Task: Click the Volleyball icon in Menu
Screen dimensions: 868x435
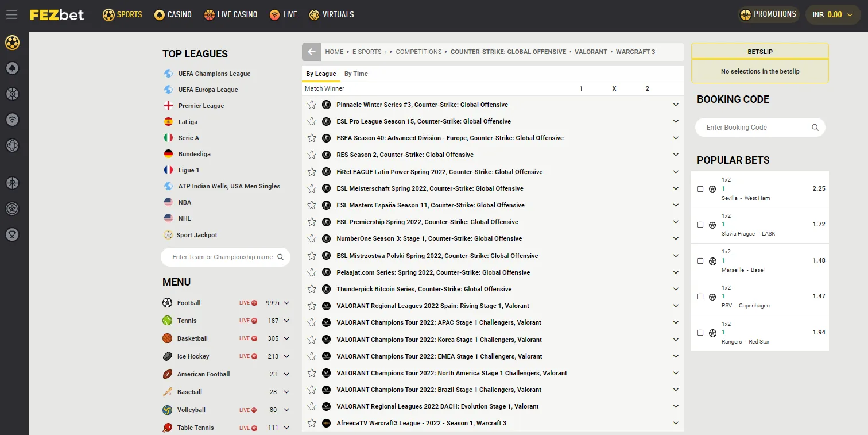Action: [x=167, y=410]
